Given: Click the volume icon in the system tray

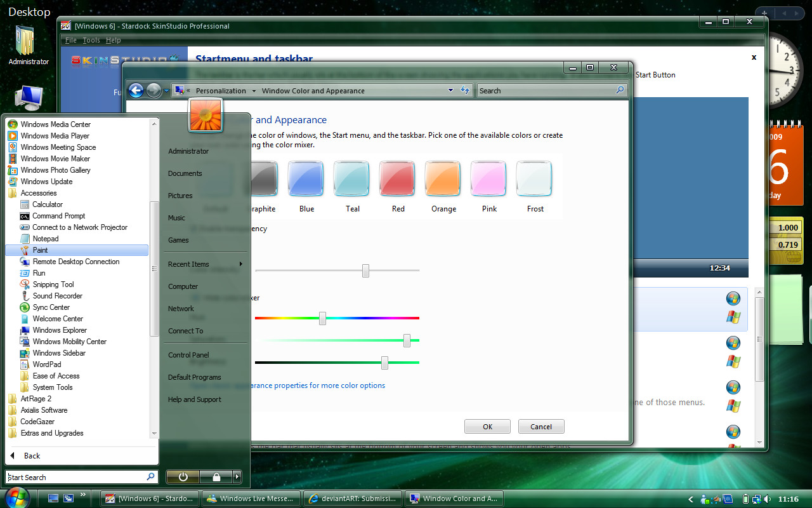Looking at the screenshot, I should [x=768, y=499].
